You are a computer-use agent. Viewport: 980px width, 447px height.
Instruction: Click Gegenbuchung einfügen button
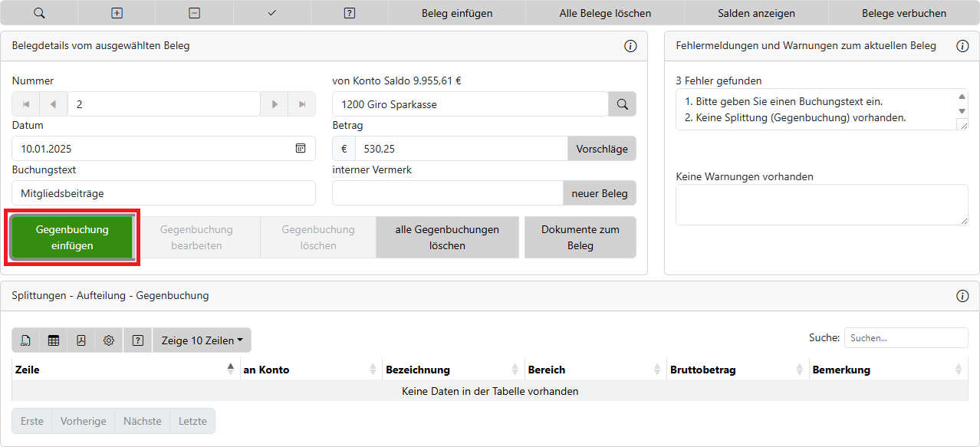coord(72,238)
